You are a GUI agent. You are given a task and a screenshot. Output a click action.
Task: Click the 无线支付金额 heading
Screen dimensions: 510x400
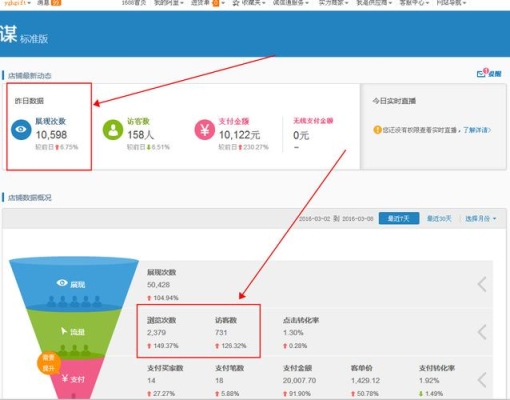tap(313, 121)
